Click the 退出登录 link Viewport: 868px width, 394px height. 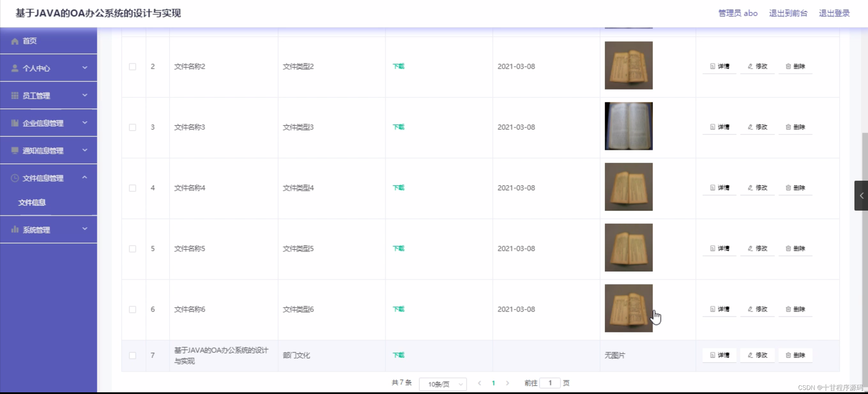pos(834,13)
